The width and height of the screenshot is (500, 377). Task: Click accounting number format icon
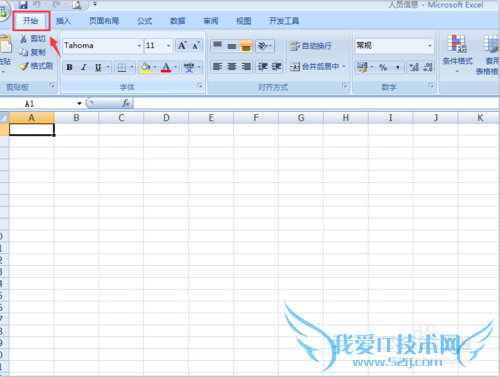click(x=362, y=67)
